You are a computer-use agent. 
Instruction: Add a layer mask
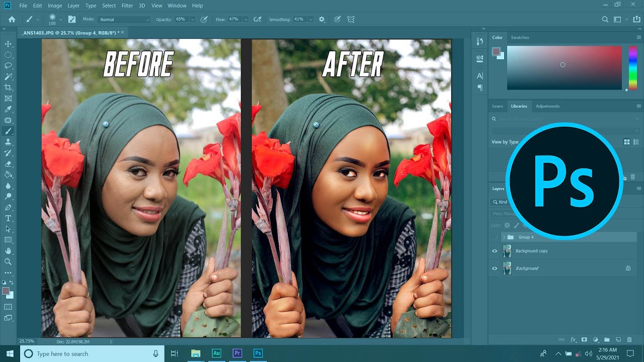pyautogui.click(x=584, y=340)
